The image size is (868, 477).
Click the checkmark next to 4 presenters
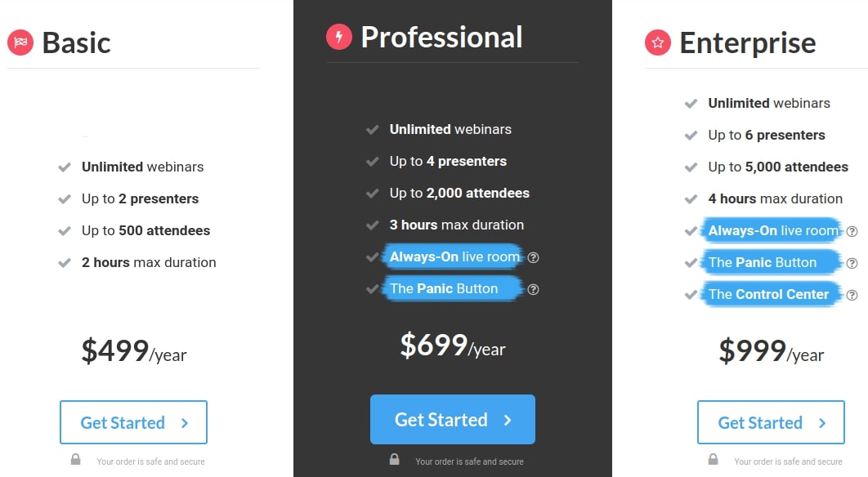[x=373, y=162]
